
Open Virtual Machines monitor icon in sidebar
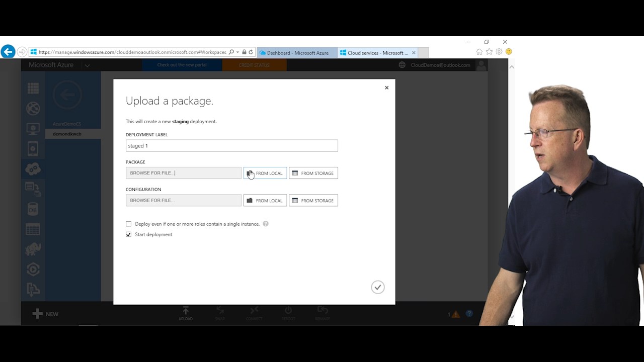33,129
